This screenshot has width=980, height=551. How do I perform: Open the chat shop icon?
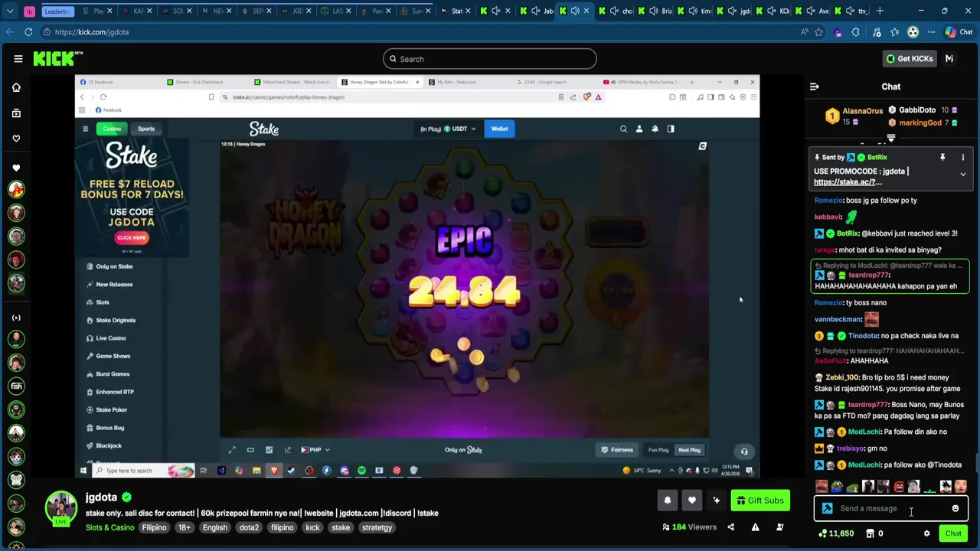point(870,533)
